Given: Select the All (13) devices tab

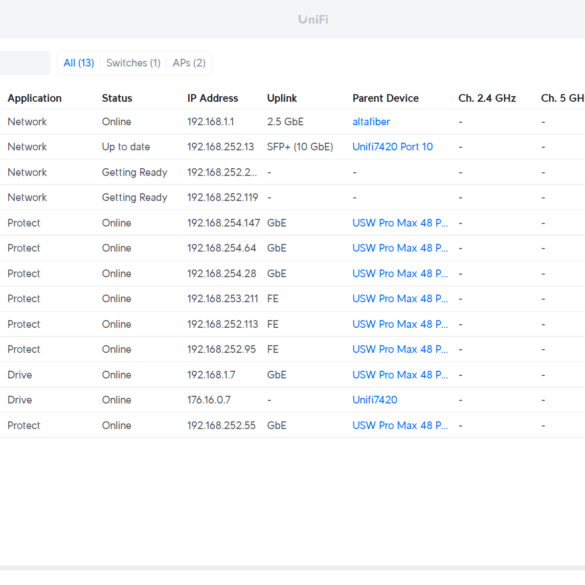Looking at the screenshot, I should 79,63.
